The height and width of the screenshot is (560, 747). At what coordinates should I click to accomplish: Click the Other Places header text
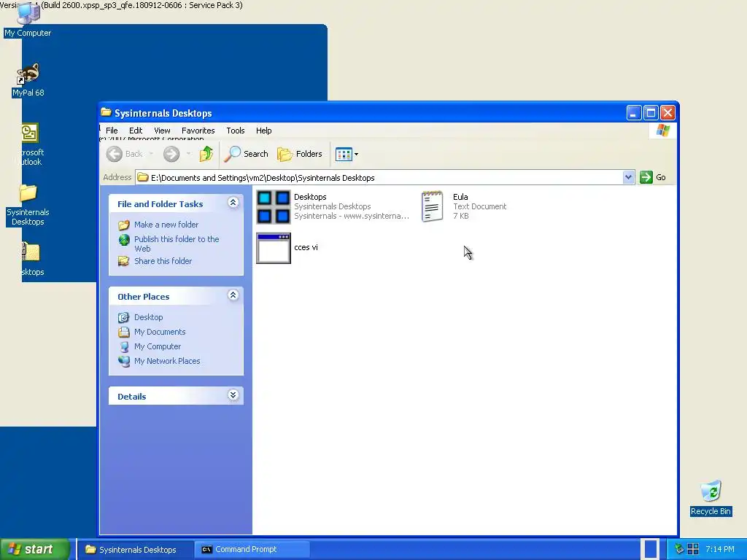pyautogui.click(x=144, y=297)
